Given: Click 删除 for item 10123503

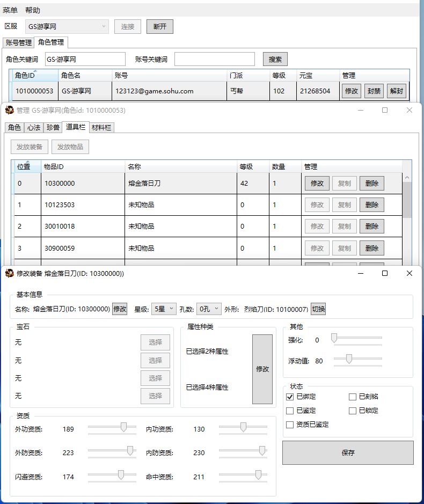Looking at the screenshot, I should click(371, 204).
